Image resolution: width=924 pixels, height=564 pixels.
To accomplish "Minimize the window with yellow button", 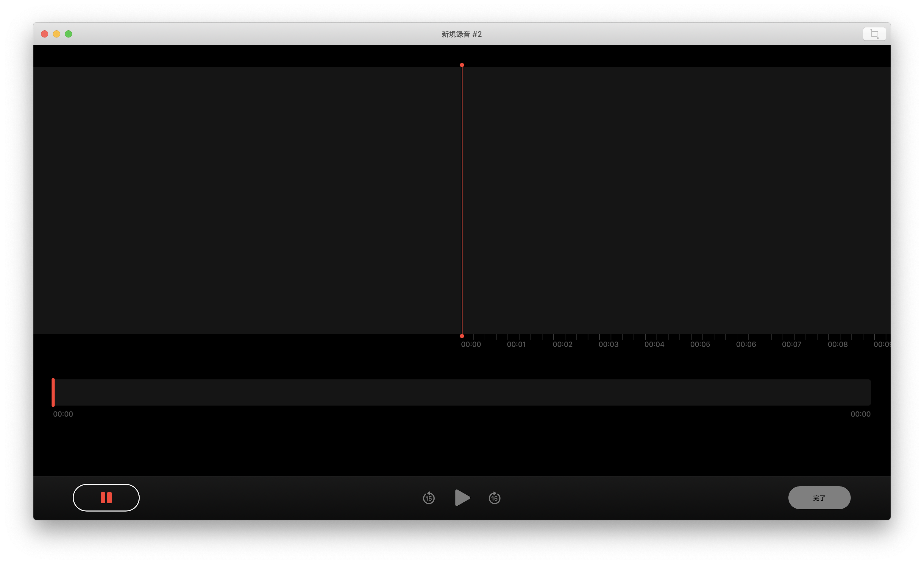I will [x=57, y=34].
